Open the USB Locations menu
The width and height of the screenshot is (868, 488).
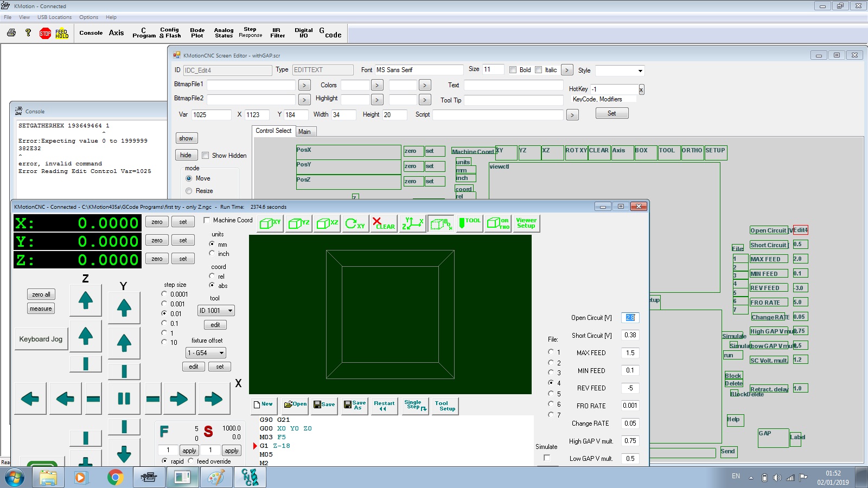(54, 17)
